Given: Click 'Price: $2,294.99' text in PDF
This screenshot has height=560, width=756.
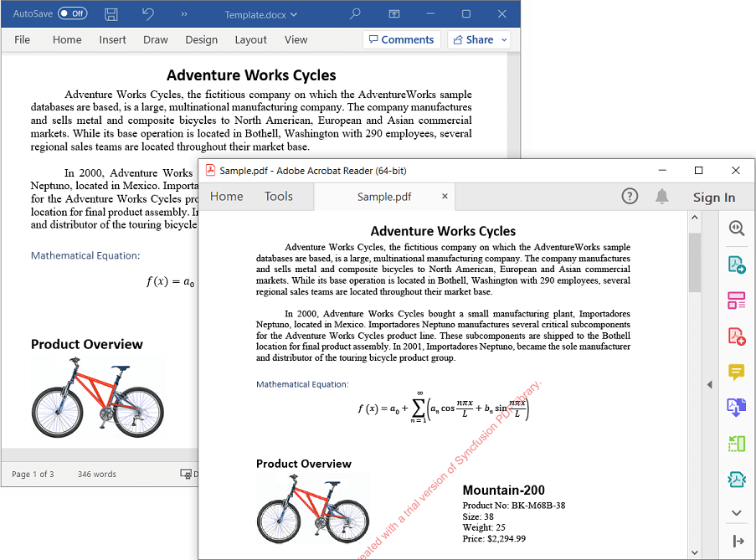Looking at the screenshot, I should (x=494, y=539).
